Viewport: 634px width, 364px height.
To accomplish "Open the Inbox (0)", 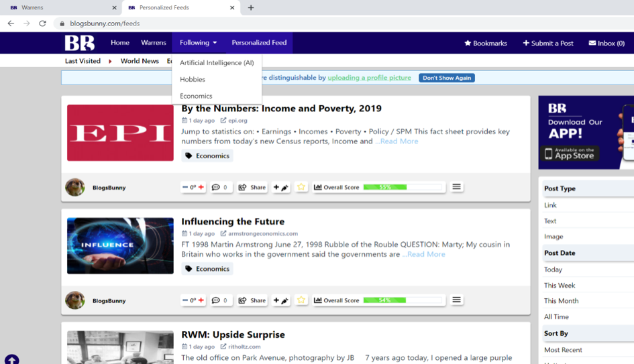I will point(606,43).
